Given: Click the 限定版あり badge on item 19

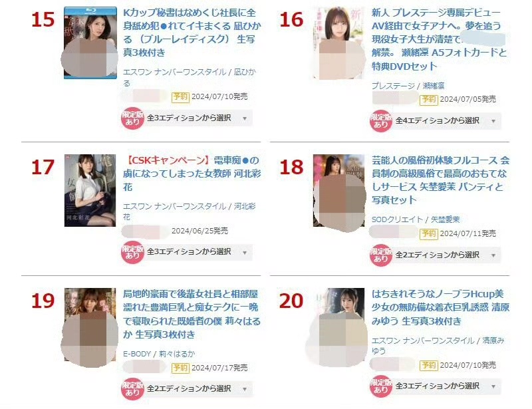Looking at the screenshot, I should click(132, 389).
